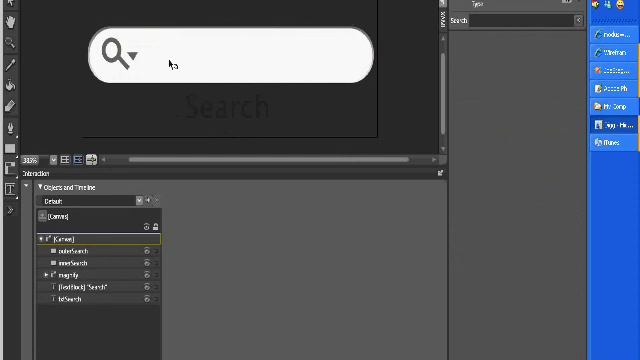Click the white rounded search box on artboard
This screenshot has width=640, height=360.
[231, 55]
